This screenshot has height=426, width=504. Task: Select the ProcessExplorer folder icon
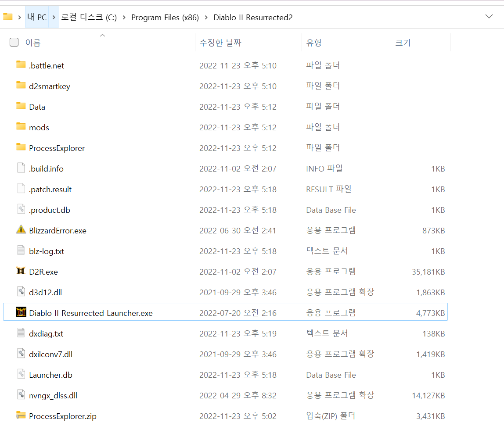point(21,147)
